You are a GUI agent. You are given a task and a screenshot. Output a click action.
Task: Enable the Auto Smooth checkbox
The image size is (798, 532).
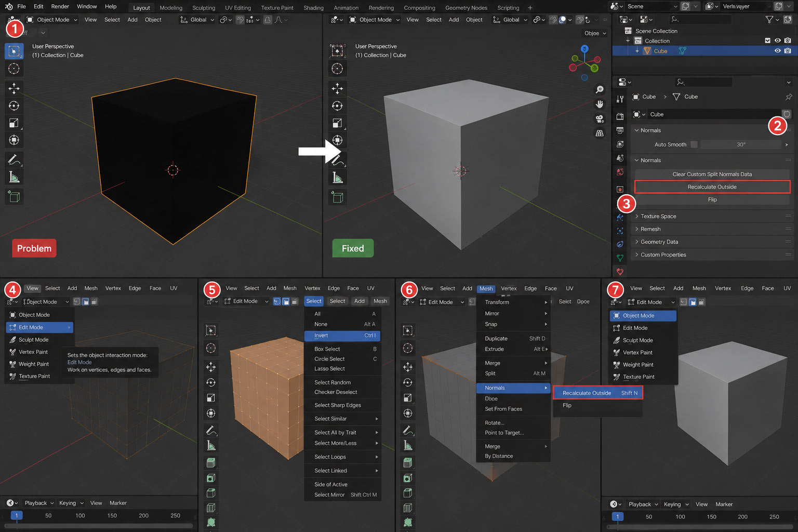pyautogui.click(x=694, y=144)
